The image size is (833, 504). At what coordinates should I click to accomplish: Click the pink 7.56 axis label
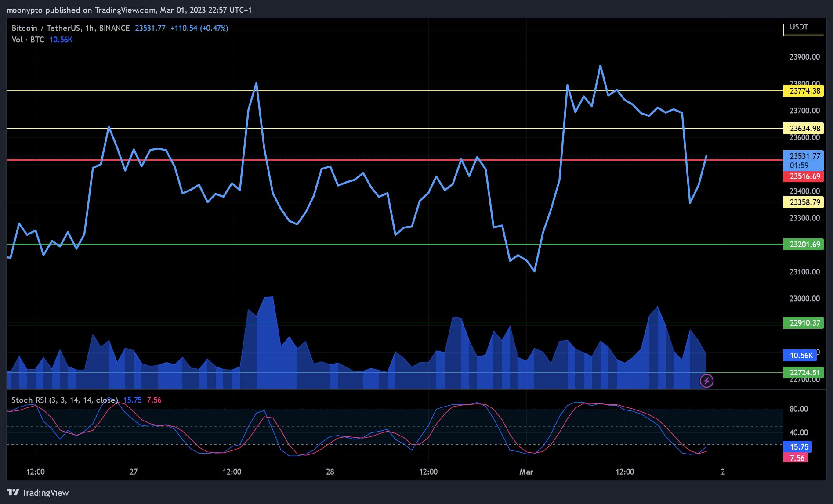tap(796, 458)
